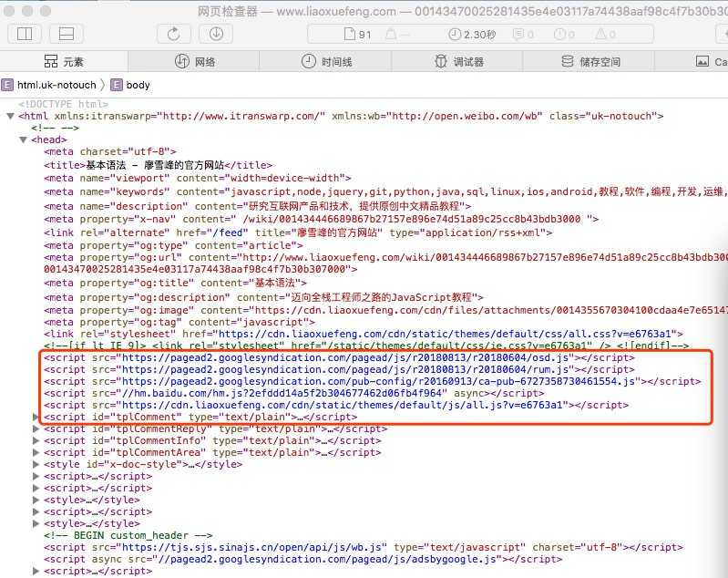Select the og:tag javascript meta line
The width and height of the screenshot is (728, 578).
179,322
